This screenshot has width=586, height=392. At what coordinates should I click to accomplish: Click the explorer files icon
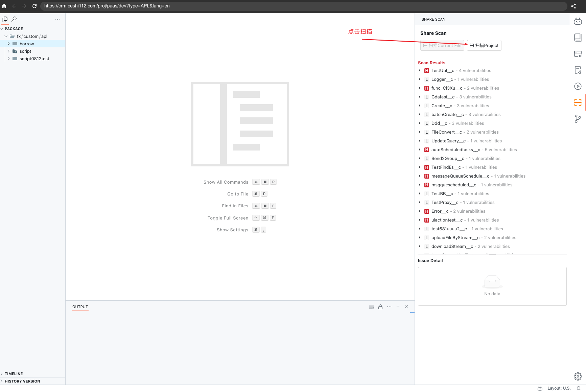pos(5,19)
